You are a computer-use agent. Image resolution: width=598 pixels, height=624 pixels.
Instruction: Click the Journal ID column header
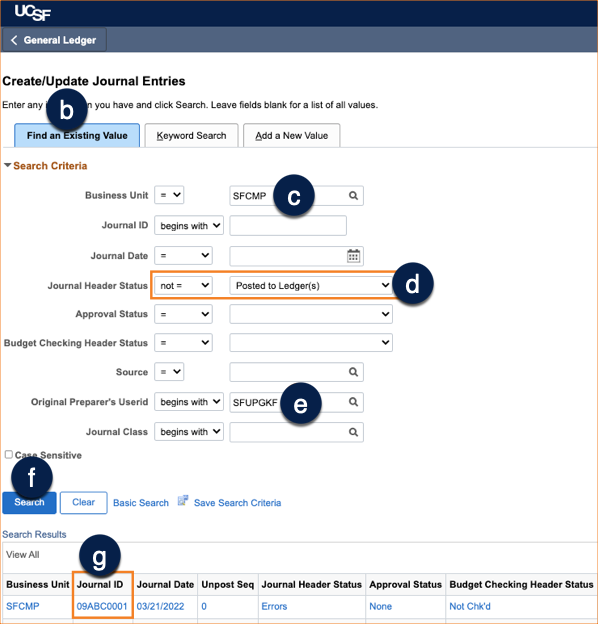coord(100,585)
